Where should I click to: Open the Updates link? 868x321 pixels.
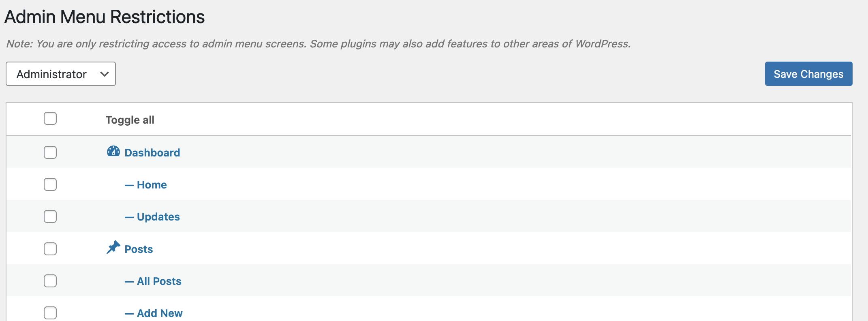coord(158,216)
